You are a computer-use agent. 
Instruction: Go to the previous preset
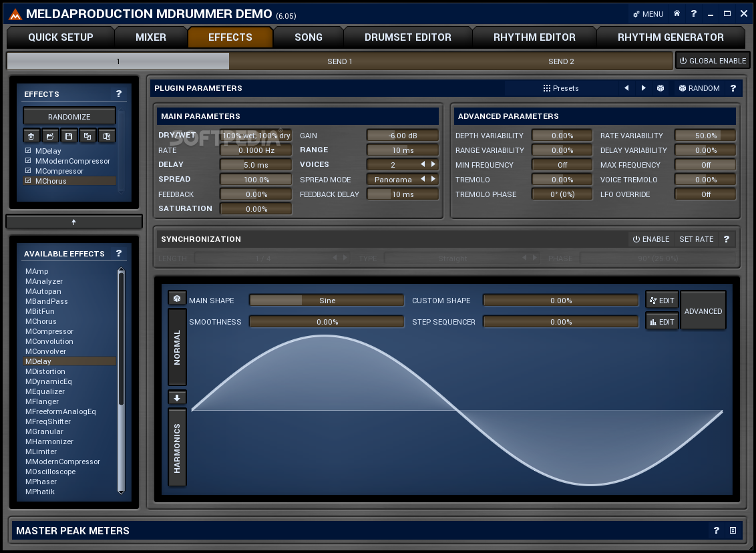pyautogui.click(x=626, y=88)
